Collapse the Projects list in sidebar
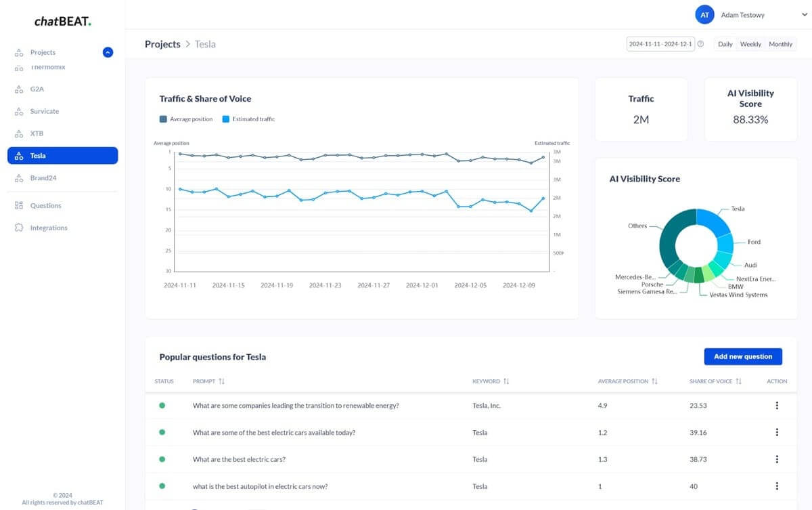This screenshot has height=510, width=812. click(x=108, y=52)
